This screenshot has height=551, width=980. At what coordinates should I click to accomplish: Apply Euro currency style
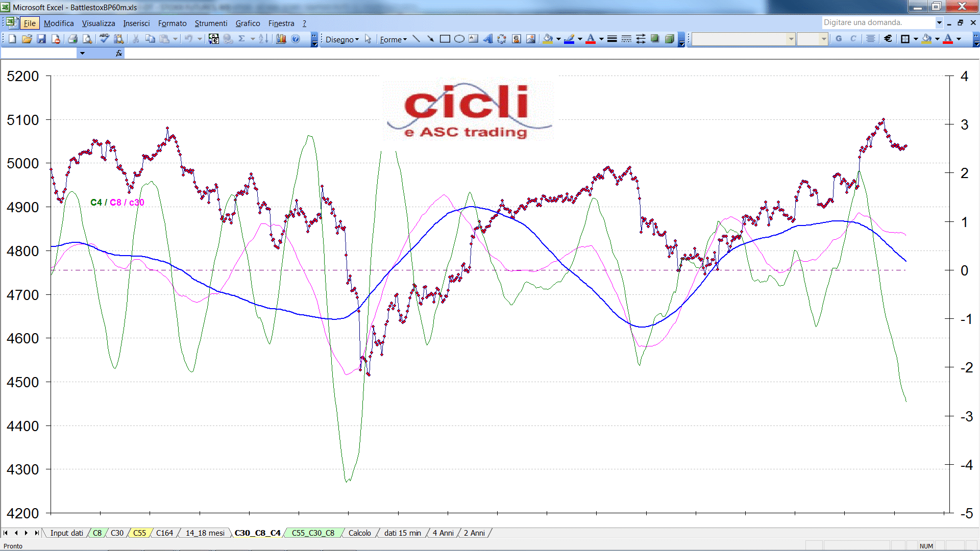pos(888,39)
